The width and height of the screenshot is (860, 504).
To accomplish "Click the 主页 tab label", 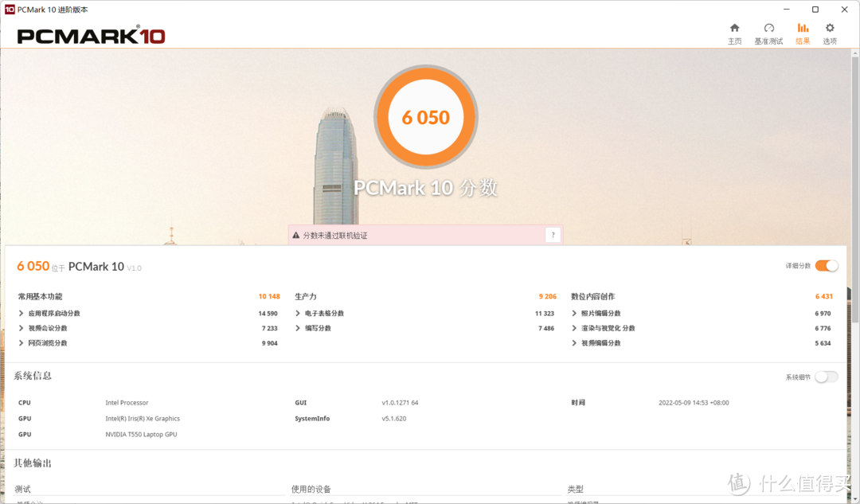I will point(734,41).
